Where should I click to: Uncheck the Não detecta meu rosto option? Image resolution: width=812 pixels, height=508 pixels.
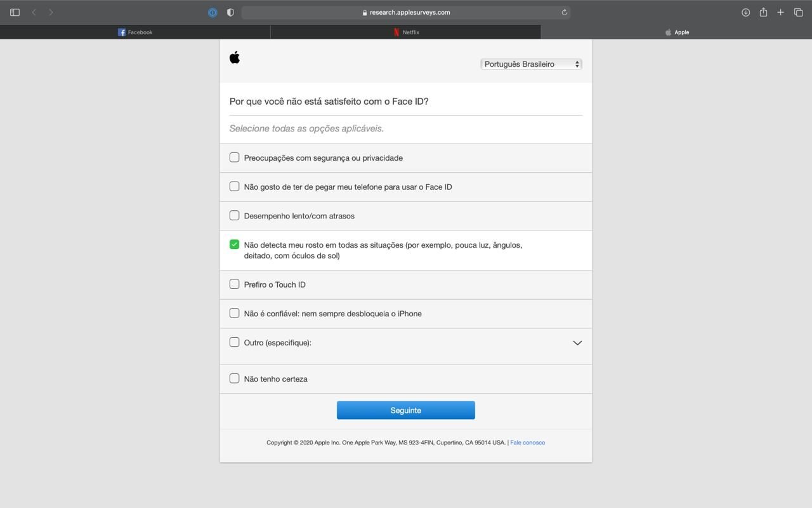234,243
